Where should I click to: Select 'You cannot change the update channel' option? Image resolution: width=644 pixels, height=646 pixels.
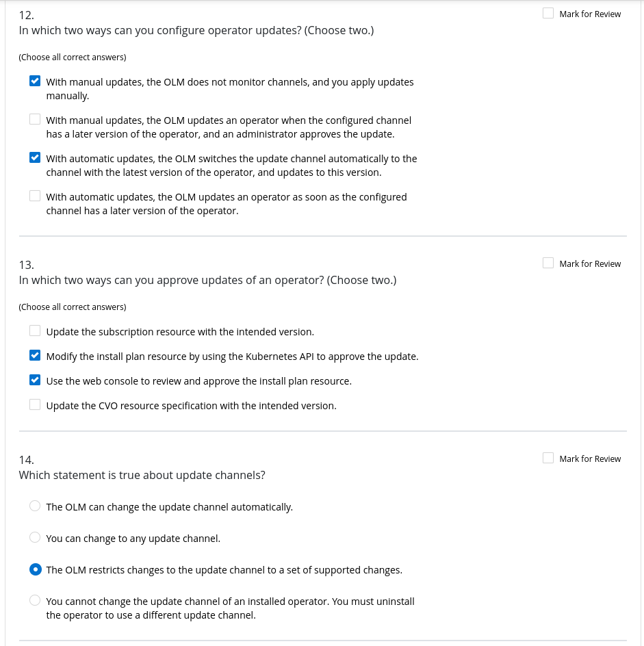tap(35, 600)
